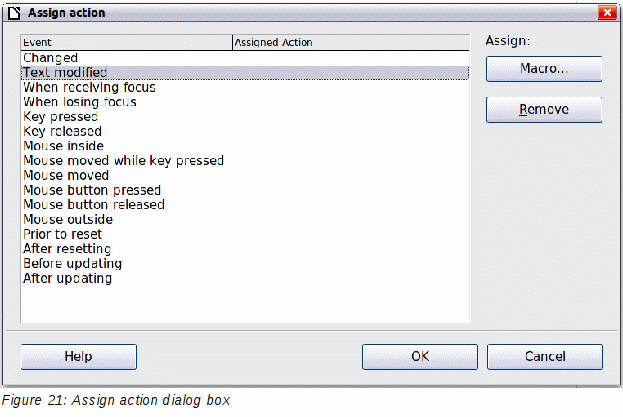The image size is (623, 417).
Task: Click the Remove button
Action: pyautogui.click(x=544, y=110)
